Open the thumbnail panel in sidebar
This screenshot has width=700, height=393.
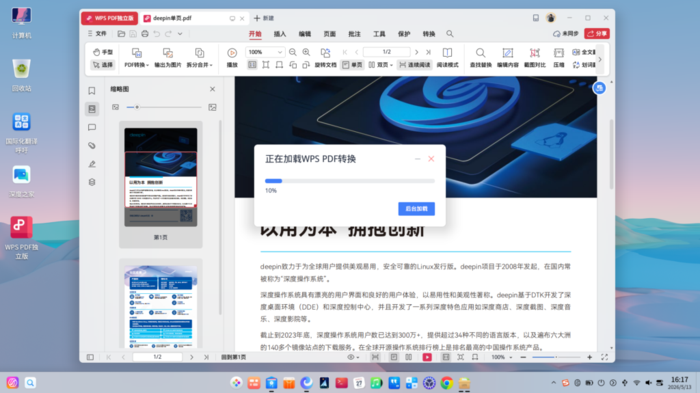[92, 109]
